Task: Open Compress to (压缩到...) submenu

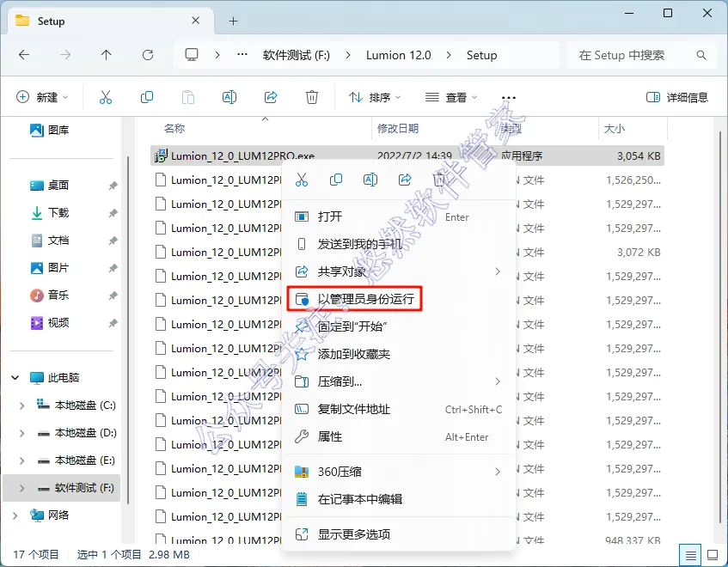Action: [x=400, y=381]
